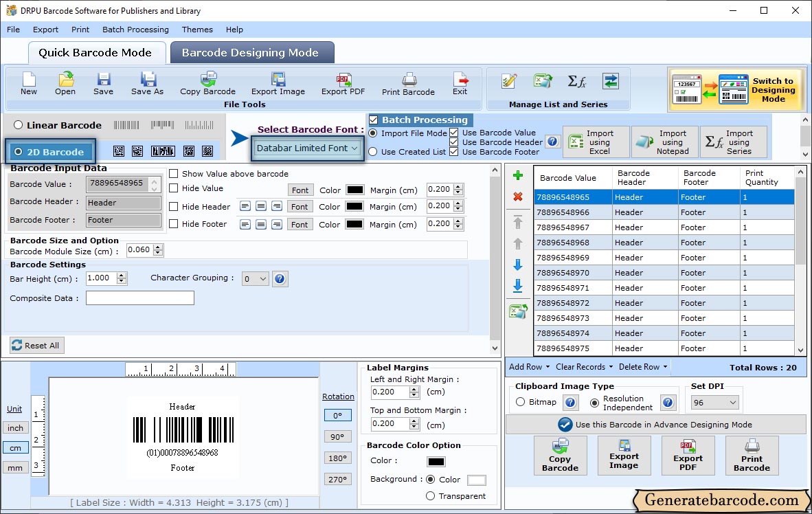812x514 pixels.
Task: Set rotation to 270 degrees
Action: pos(337,480)
